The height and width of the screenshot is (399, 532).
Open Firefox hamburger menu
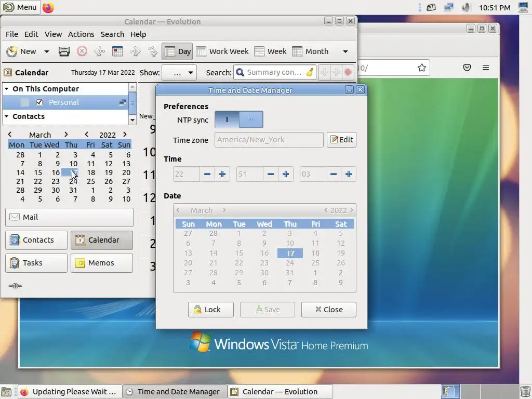coord(486,68)
